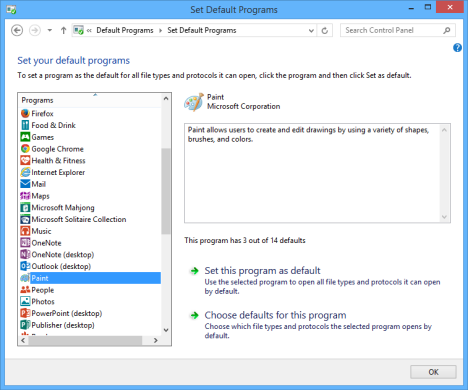The width and height of the screenshot is (468, 390).
Task: Click green arrow beside Set this program
Action: (194, 271)
